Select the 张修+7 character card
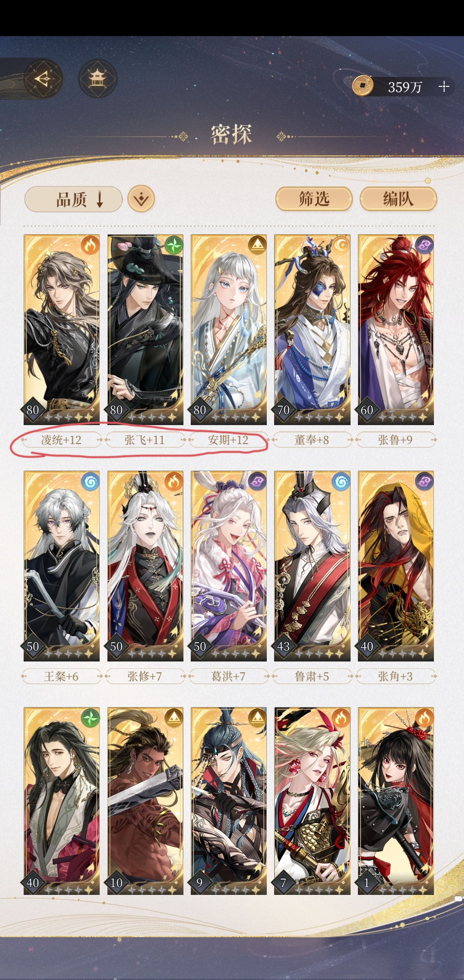Image resolution: width=464 pixels, height=980 pixels. click(x=145, y=566)
